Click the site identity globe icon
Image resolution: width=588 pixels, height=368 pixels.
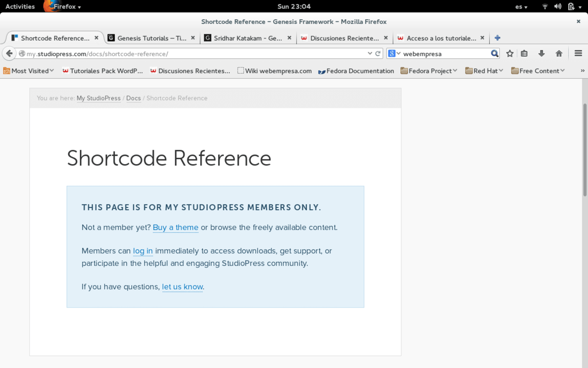22,53
